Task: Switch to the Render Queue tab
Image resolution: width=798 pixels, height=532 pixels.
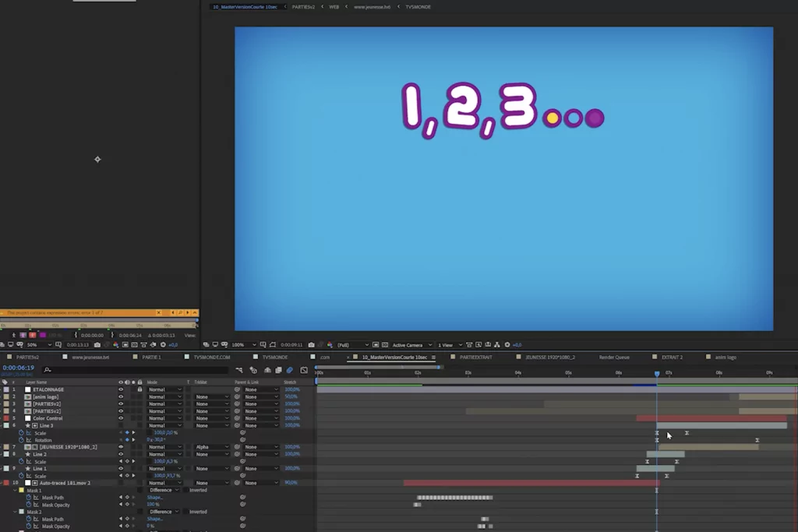Action: pos(613,357)
